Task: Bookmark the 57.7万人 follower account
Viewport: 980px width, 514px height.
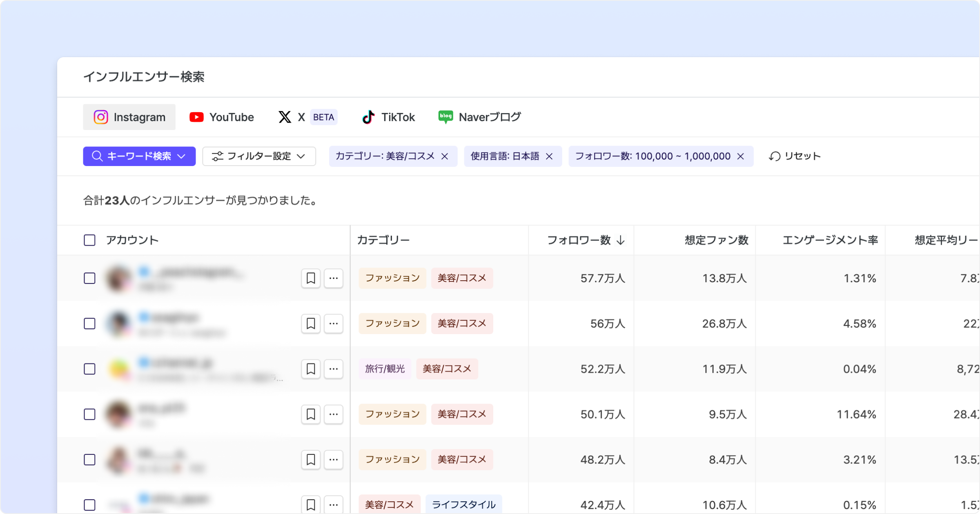Action: (x=310, y=278)
